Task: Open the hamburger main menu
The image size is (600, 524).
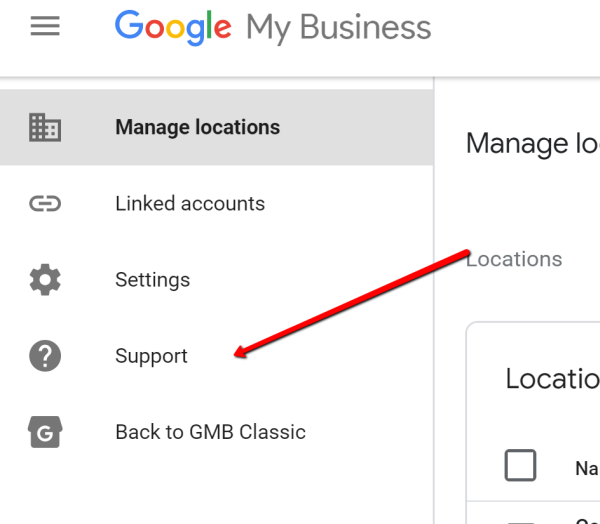Action: click(x=45, y=26)
